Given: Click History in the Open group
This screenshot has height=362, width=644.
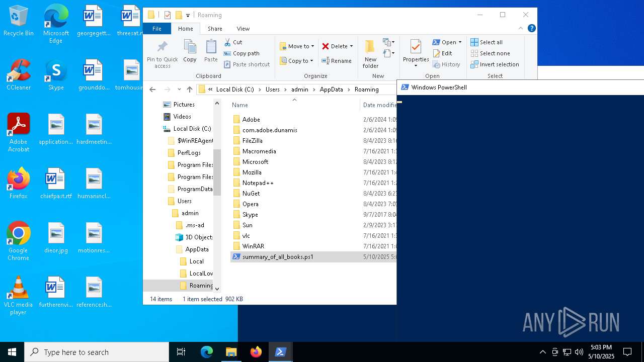Looking at the screenshot, I should point(446,64).
